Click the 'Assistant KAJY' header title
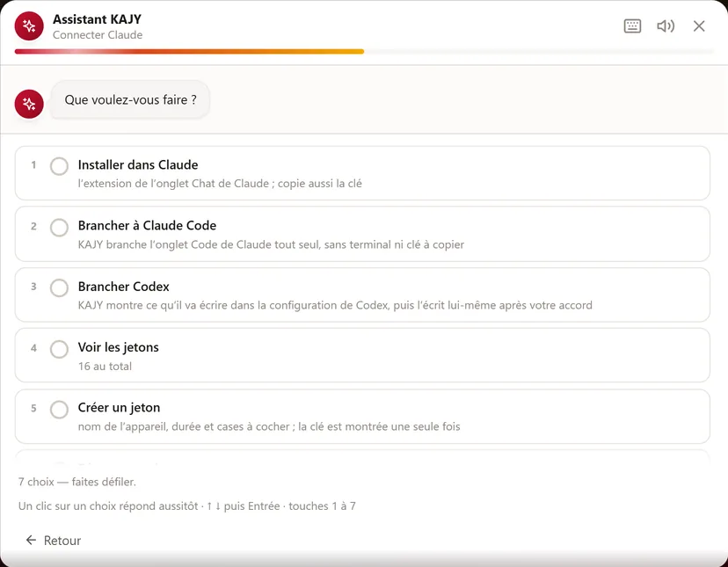The width and height of the screenshot is (728, 567). pos(97,19)
